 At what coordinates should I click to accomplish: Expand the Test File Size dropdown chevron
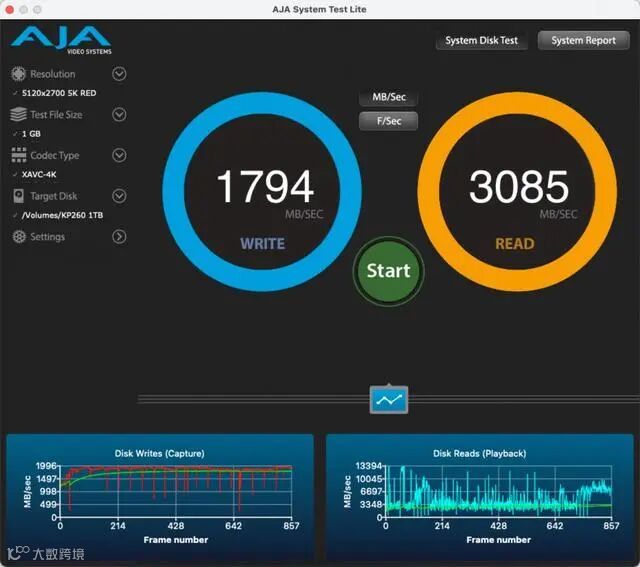pos(119,115)
